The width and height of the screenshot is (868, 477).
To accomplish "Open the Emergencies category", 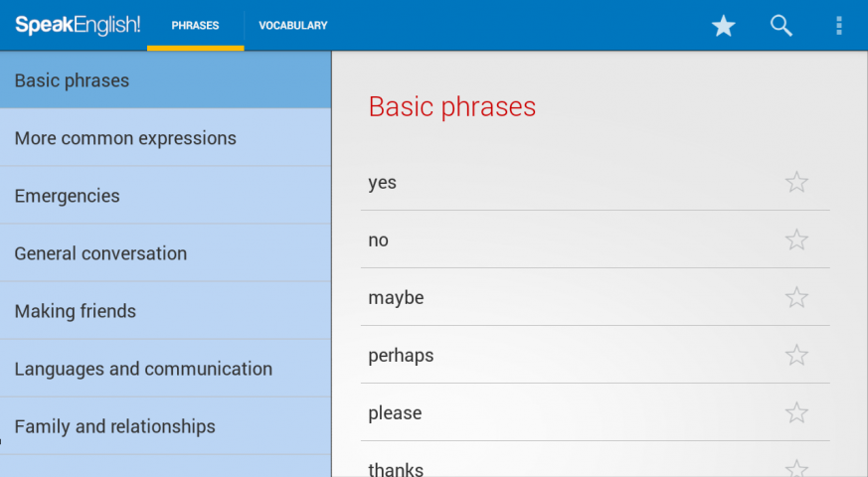I will click(x=165, y=196).
